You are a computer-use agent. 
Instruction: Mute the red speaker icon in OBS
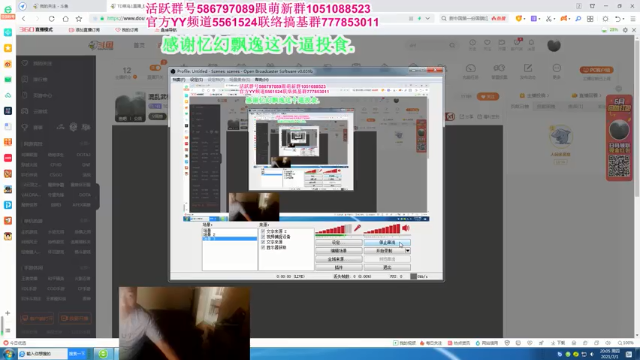406,228
